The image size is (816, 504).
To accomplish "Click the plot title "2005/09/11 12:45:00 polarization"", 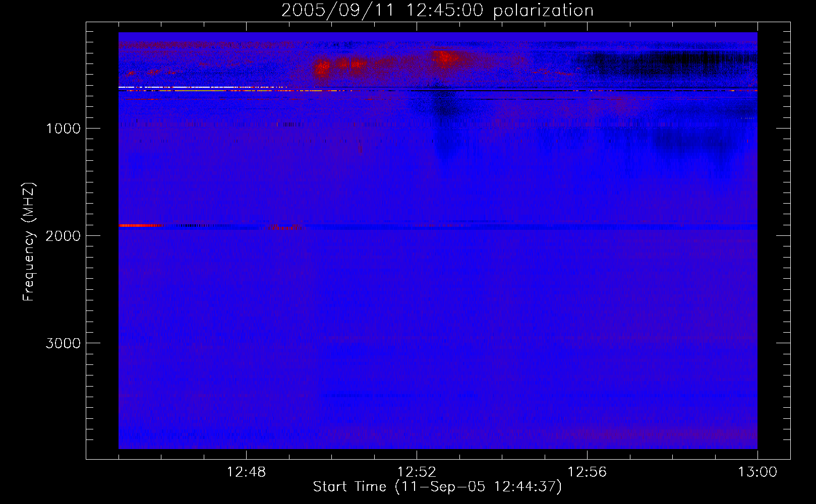I will [x=437, y=10].
